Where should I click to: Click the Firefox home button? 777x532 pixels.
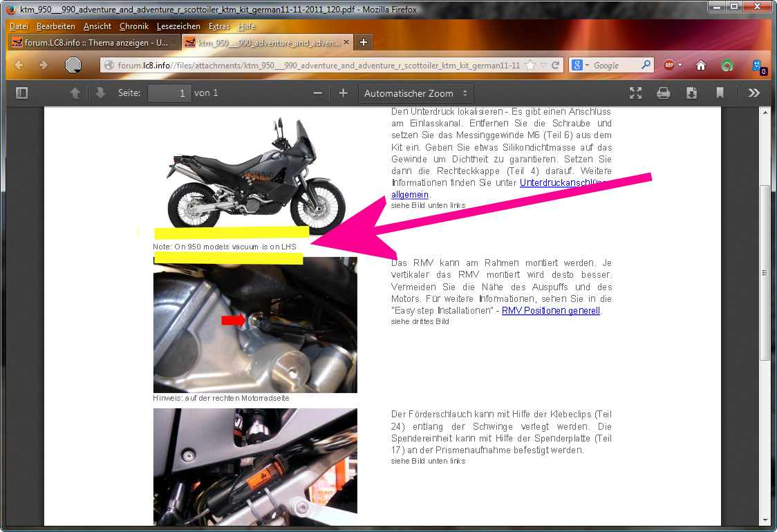(701, 65)
